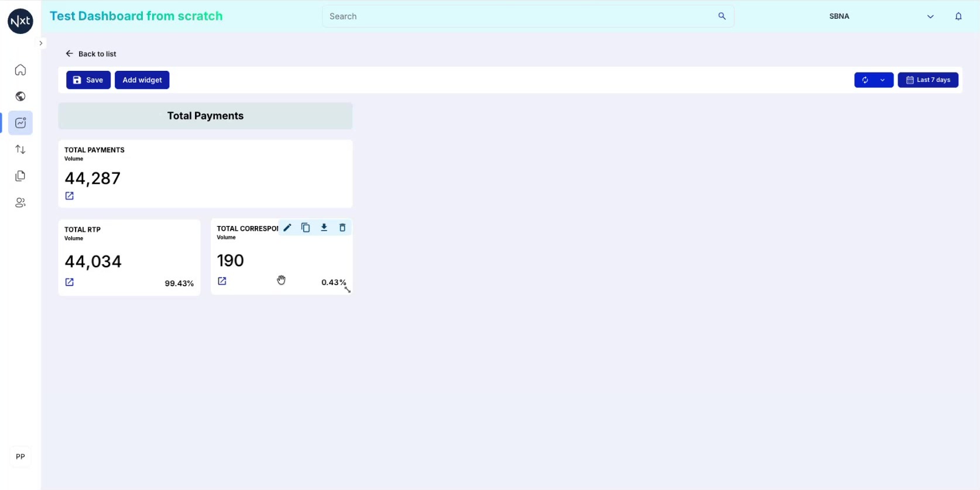The image size is (980, 490).
Task: Open external link on Total Correspondent widget
Action: 222,281
